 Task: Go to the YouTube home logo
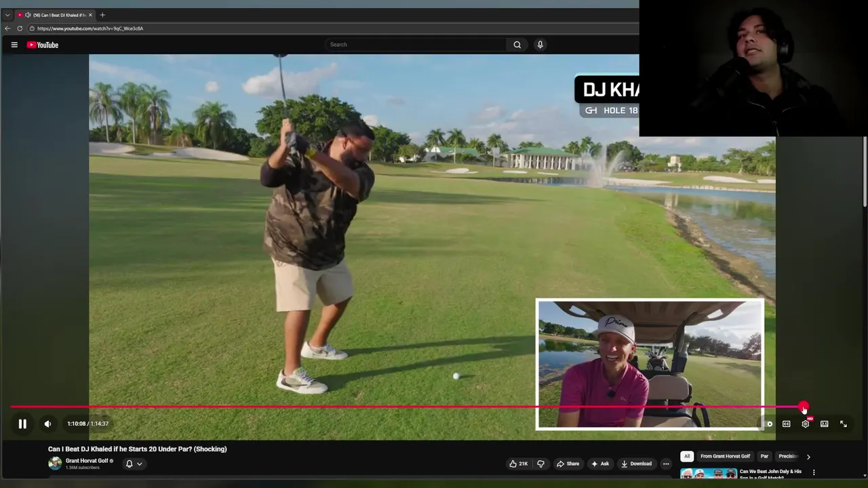(x=43, y=45)
